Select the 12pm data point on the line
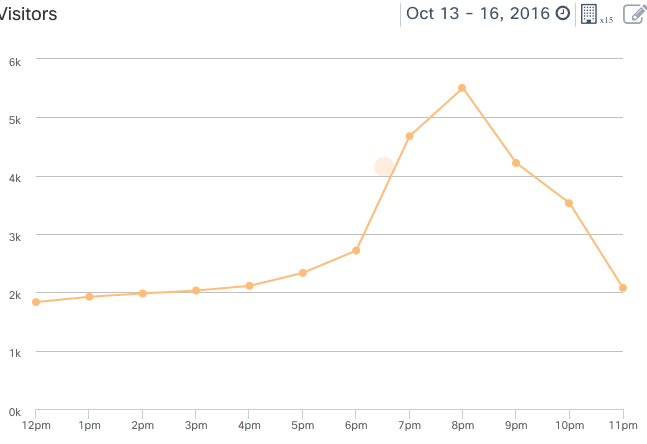Viewport: 647px width, 444px height. tap(36, 302)
